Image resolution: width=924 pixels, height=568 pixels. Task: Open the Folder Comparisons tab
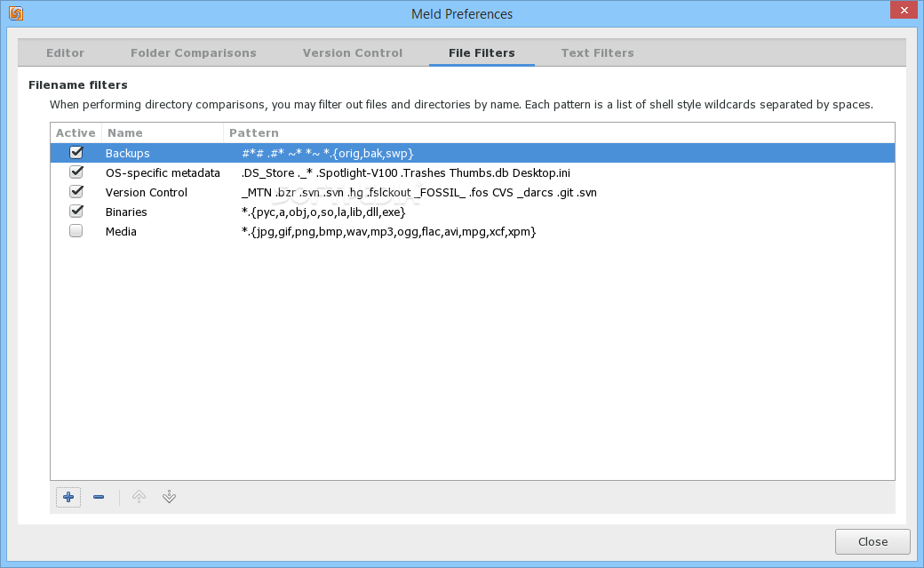coord(194,53)
